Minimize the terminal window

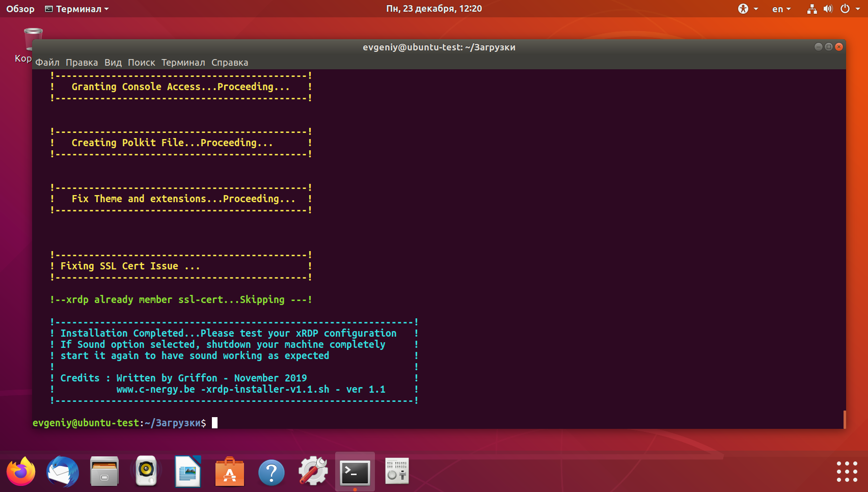pos(819,47)
